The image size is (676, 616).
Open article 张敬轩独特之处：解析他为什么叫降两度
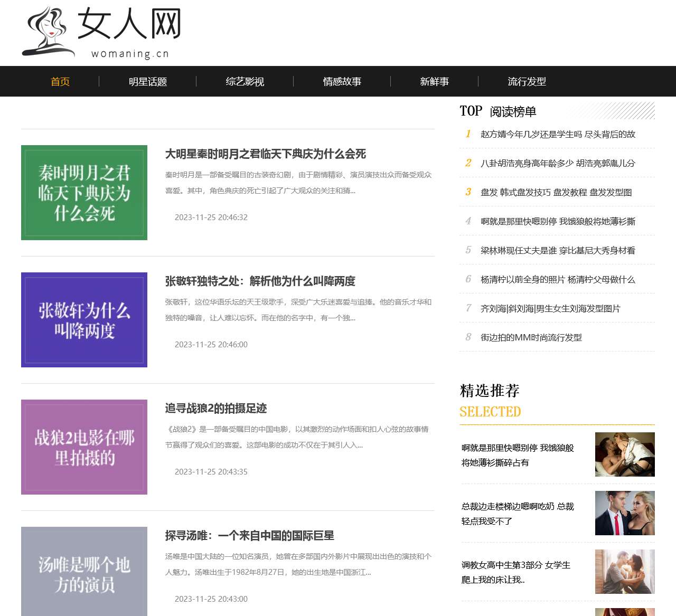(260, 281)
